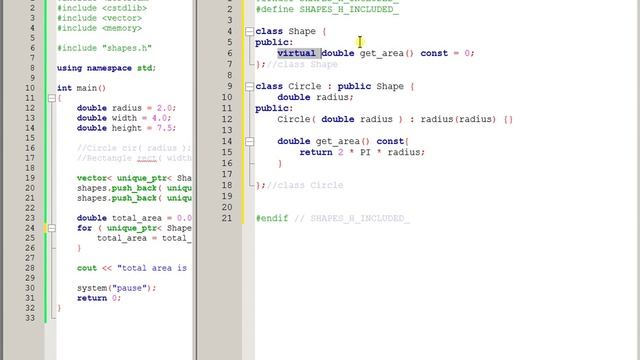
Task: Click 'get_area() const = 0;' in Shape
Action: [x=417, y=53]
